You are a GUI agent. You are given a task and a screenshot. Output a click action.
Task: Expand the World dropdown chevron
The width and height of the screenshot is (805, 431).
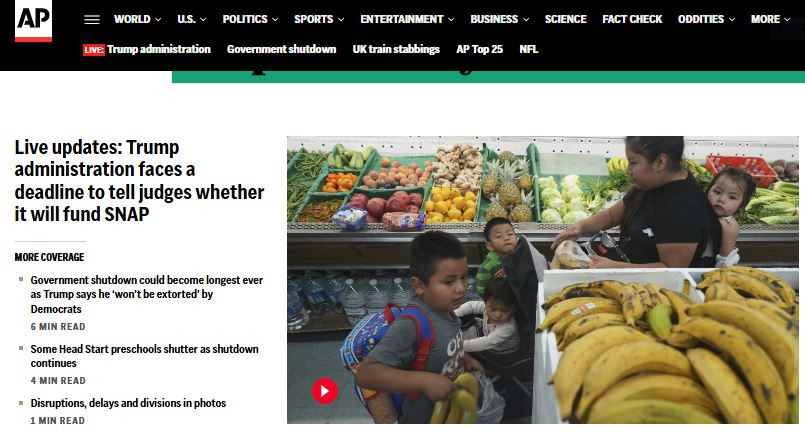tap(158, 19)
